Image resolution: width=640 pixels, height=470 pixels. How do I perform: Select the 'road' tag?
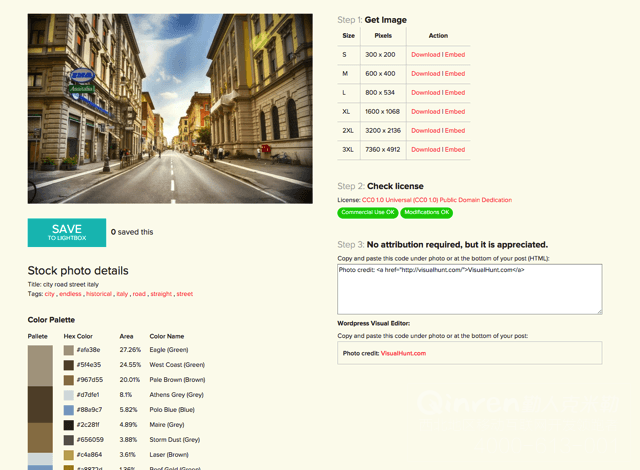pyautogui.click(x=139, y=294)
